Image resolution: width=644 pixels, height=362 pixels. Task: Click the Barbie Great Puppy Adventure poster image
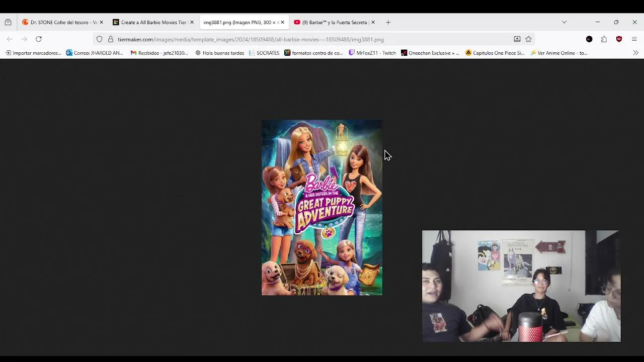click(322, 207)
